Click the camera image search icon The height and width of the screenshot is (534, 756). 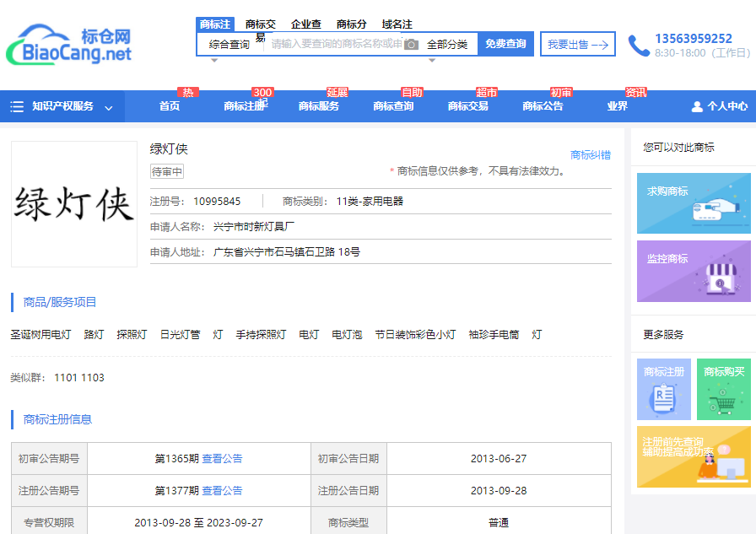pos(411,45)
